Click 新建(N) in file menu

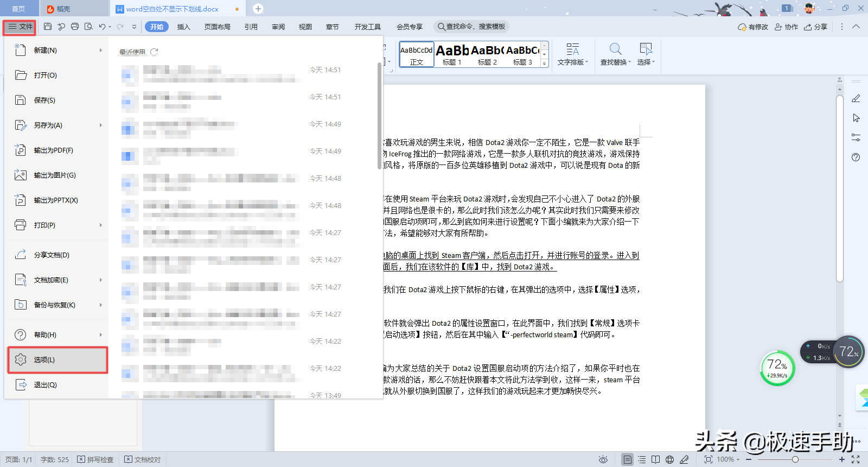click(58, 50)
